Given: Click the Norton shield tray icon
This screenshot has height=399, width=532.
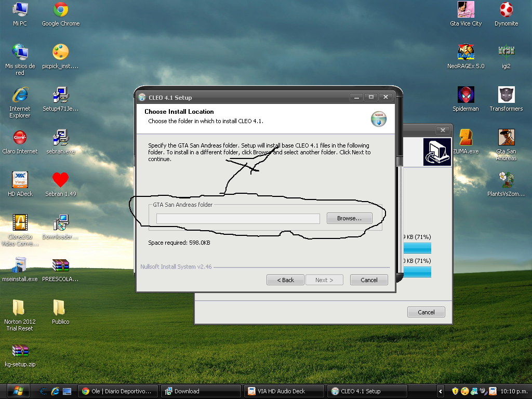Looking at the screenshot, I should tap(455, 391).
